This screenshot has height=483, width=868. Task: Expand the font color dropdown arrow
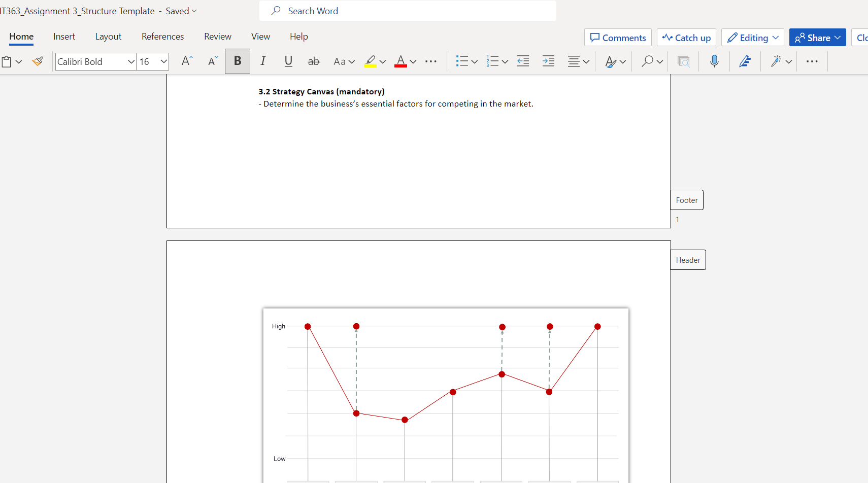coord(413,62)
